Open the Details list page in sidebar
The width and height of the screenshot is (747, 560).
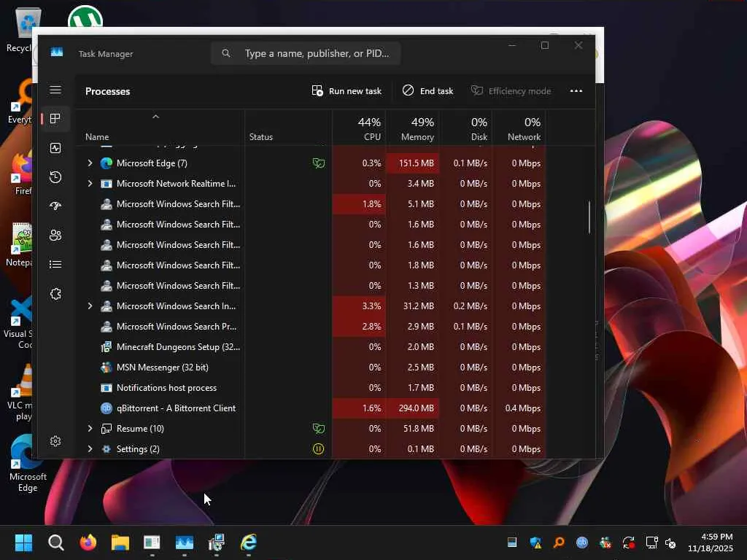click(x=55, y=264)
